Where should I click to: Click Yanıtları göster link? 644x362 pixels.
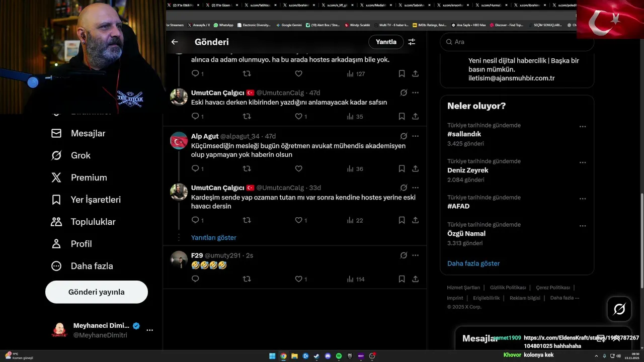pos(213,237)
